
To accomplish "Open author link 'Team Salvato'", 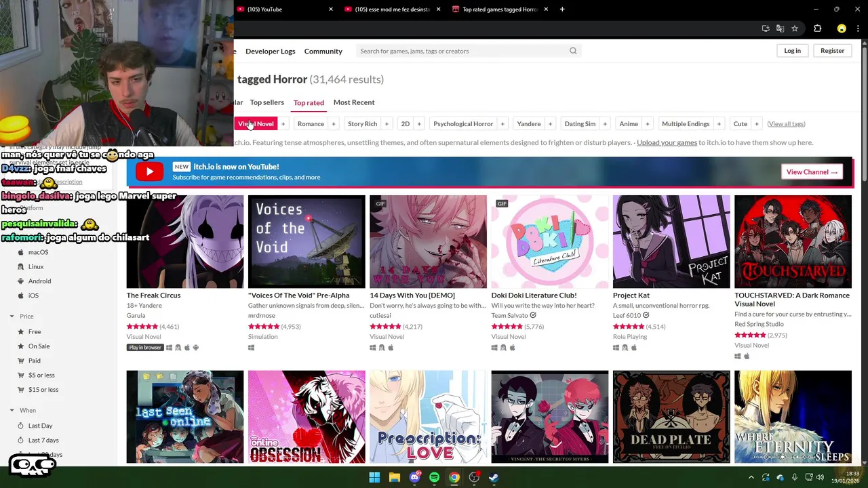I will pos(509,315).
